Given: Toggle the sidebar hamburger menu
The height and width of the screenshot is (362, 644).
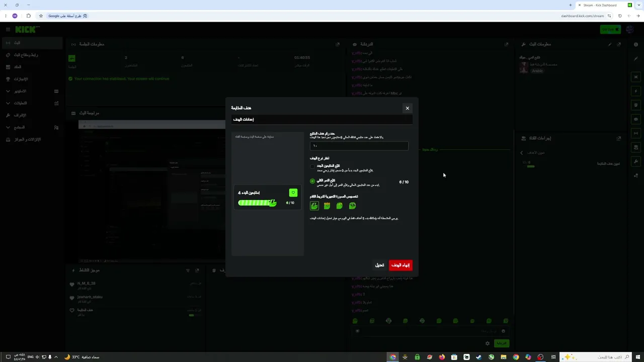Looking at the screenshot, I should tap(8, 30).
